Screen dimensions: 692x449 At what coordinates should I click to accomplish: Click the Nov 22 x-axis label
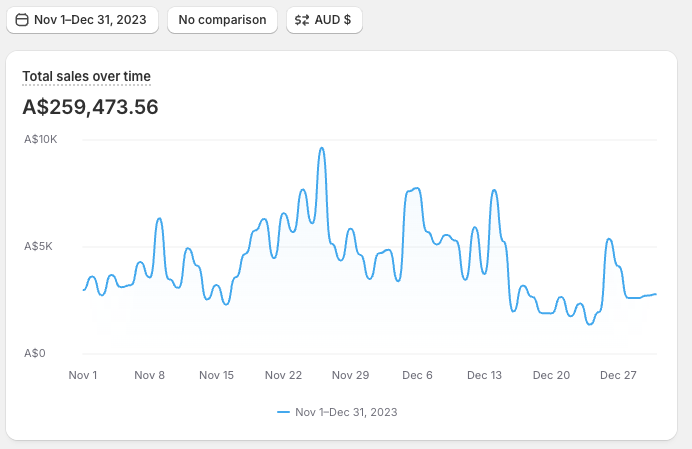(x=283, y=375)
